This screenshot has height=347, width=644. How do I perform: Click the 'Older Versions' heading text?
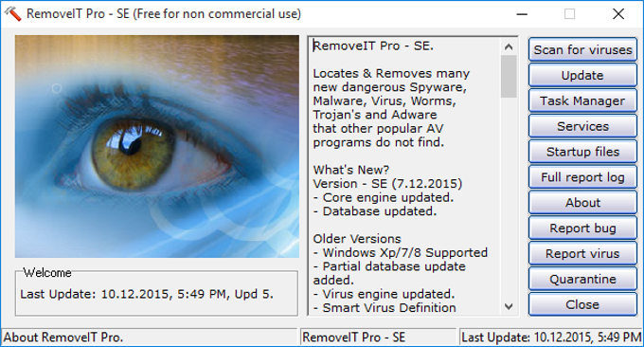tap(357, 239)
